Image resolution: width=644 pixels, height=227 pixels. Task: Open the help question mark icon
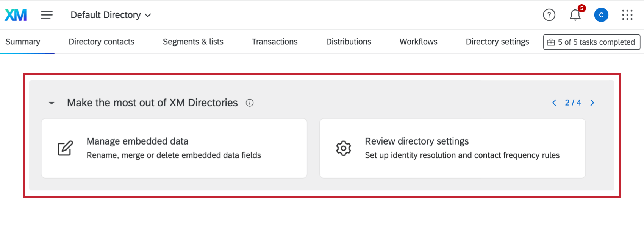549,15
